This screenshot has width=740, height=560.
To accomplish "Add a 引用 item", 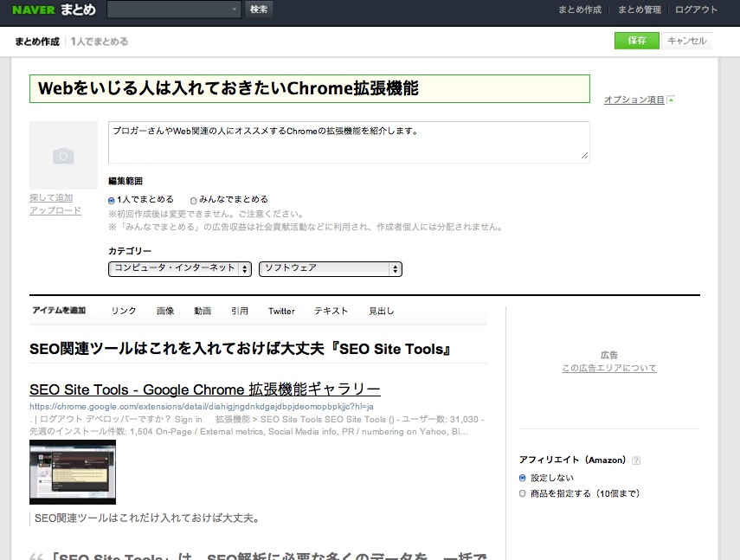I will (x=240, y=311).
